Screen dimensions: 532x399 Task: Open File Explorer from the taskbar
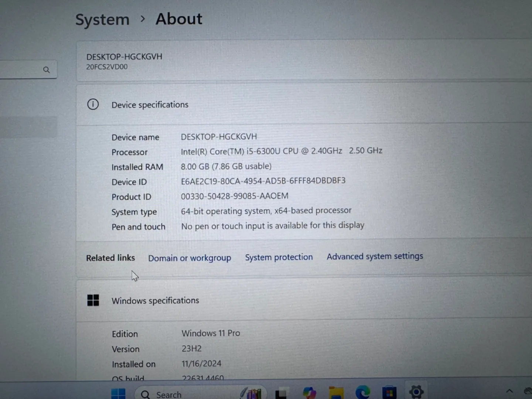(x=335, y=393)
